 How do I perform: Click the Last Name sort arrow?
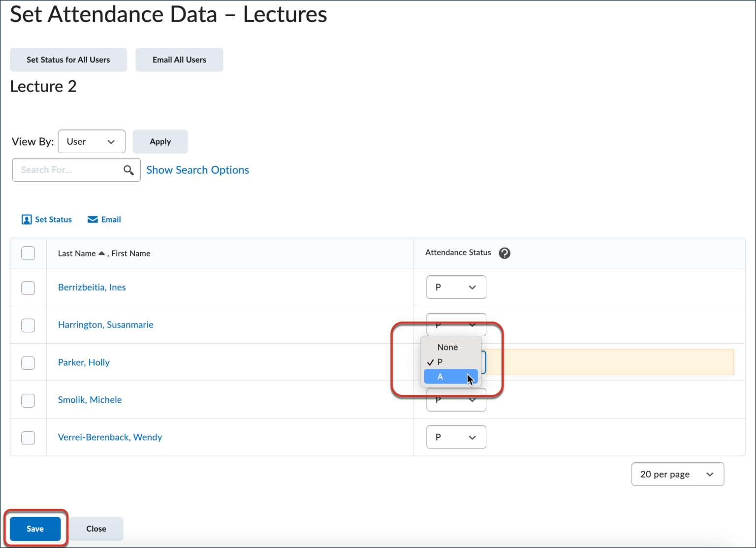[102, 253]
